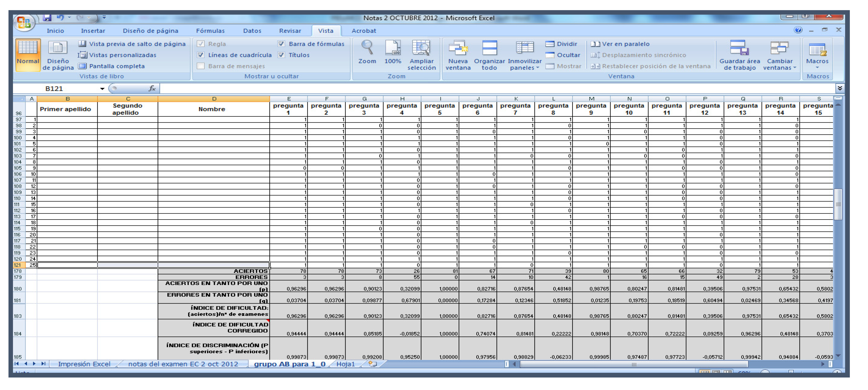The width and height of the screenshot is (868, 390).
Task: Switch to Impresión Excel sheet tab
Action: click(84, 364)
